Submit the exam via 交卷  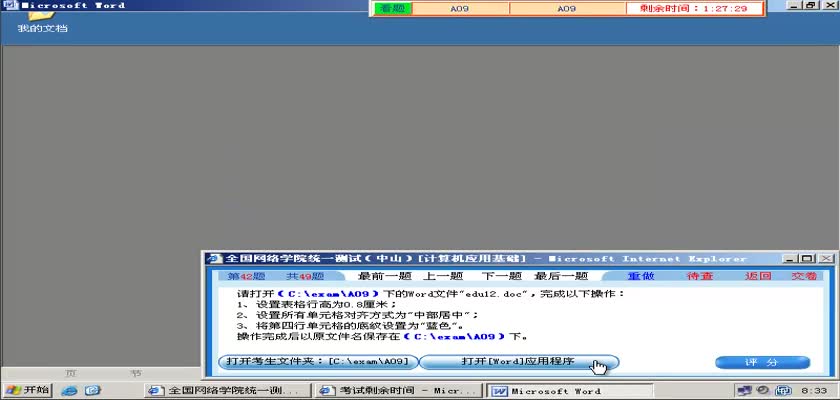point(804,276)
